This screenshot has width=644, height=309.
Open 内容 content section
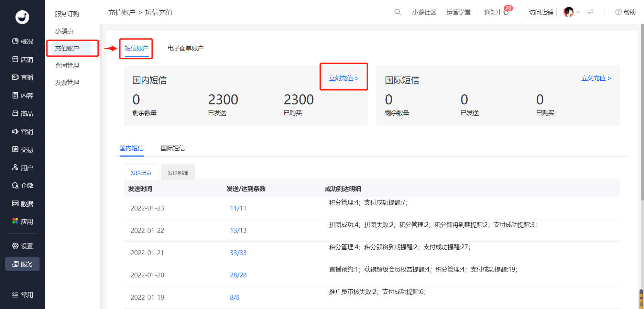coord(22,95)
